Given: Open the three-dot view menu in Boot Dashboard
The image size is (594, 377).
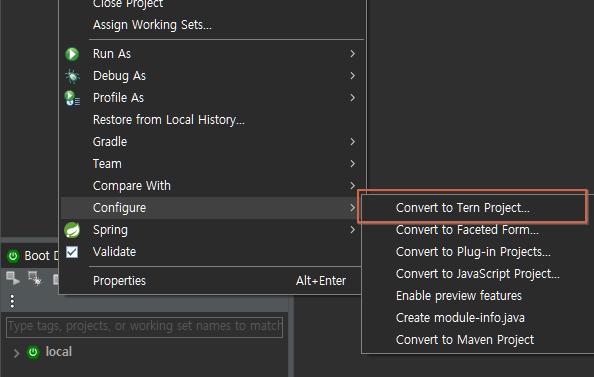Looking at the screenshot, I should (13, 301).
